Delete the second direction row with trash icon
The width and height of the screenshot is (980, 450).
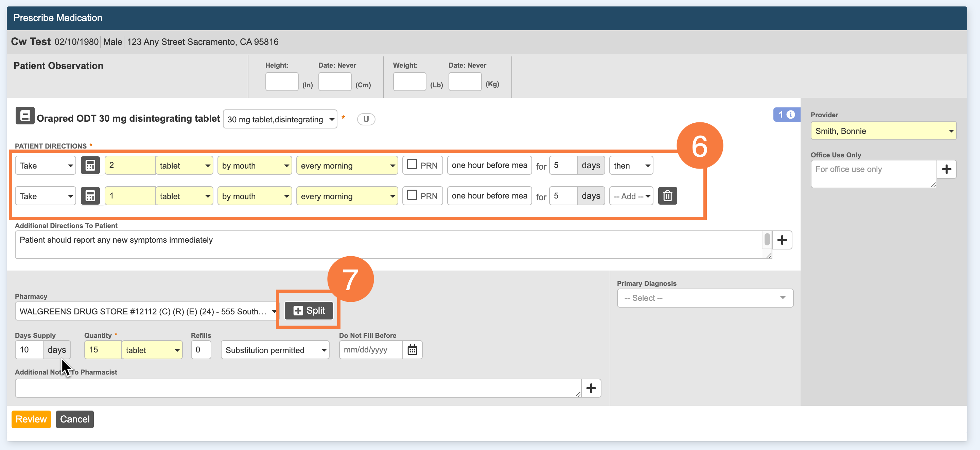tap(667, 196)
